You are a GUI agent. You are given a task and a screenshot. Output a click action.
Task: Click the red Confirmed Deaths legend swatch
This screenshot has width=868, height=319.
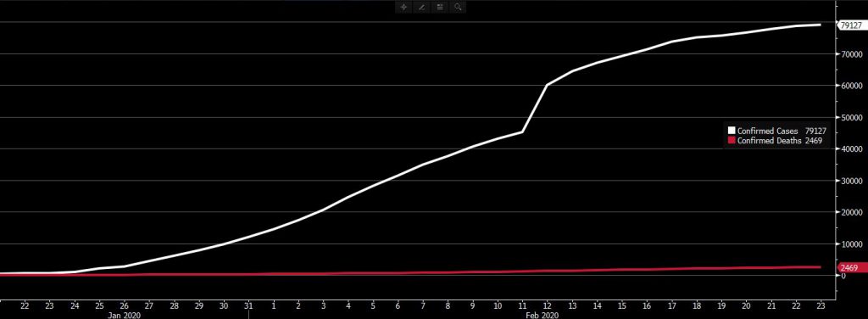coord(732,141)
